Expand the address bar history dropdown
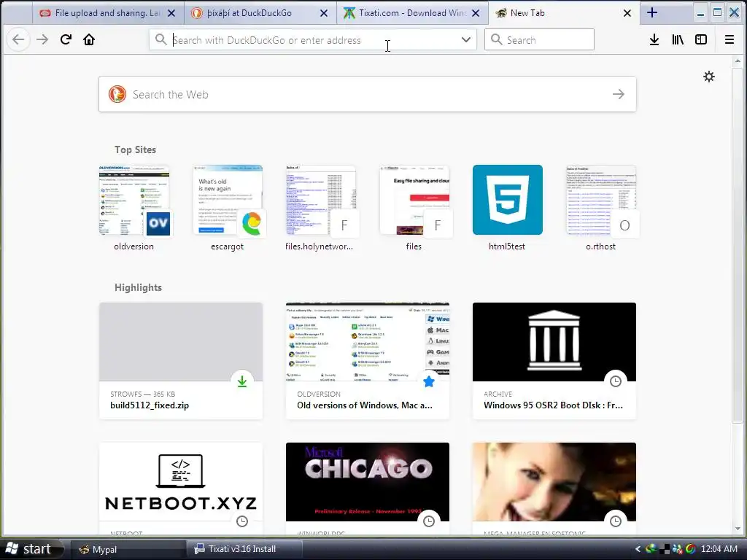Viewport: 747px width, 560px height. 466,39
